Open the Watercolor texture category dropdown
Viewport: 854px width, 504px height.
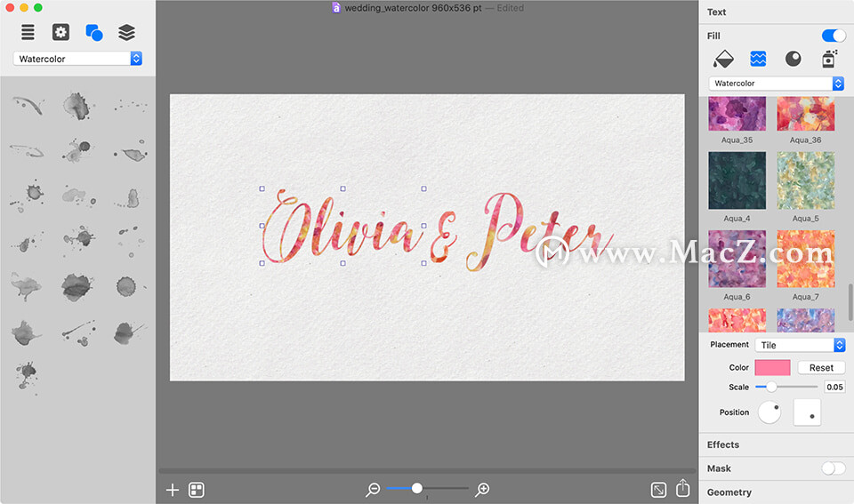[x=777, y=84]
